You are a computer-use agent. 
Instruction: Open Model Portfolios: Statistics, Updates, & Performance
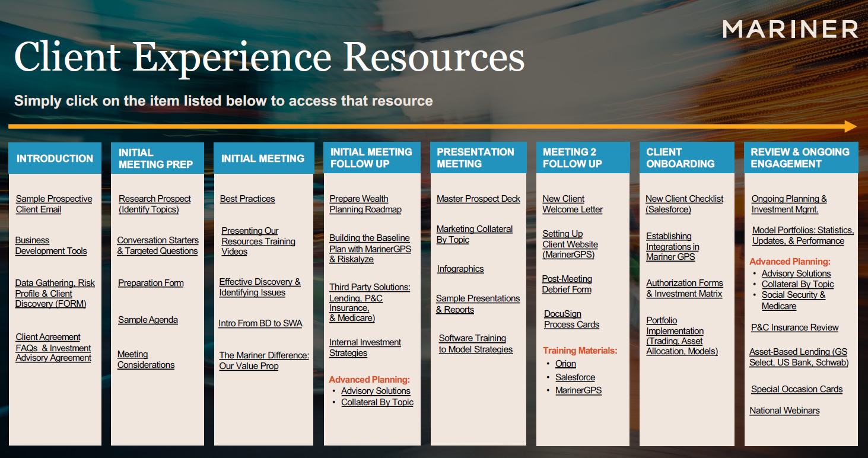pos(803,236)
